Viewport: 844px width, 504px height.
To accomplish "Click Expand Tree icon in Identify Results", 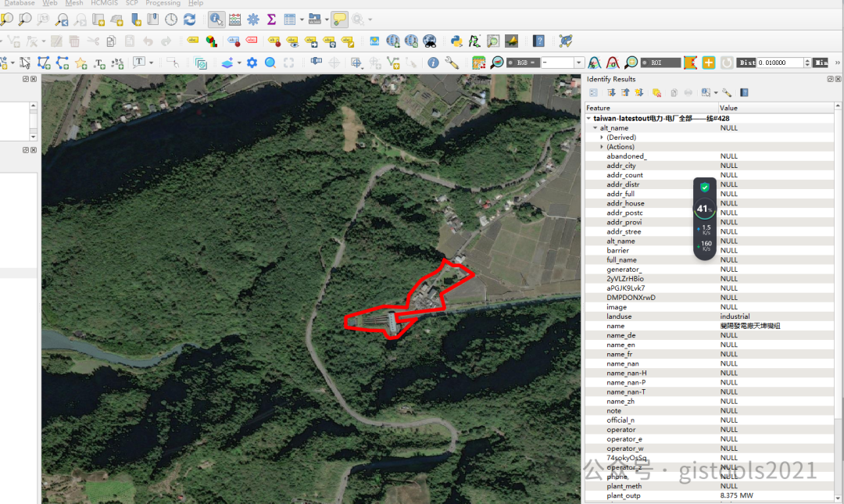I will pos(611,93).
